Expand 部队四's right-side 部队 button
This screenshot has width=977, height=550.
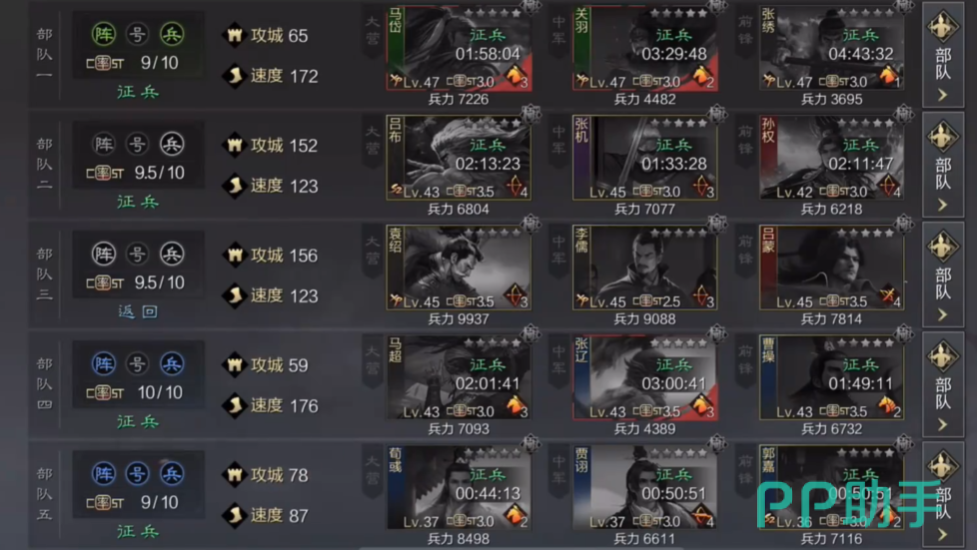(943, 384)
